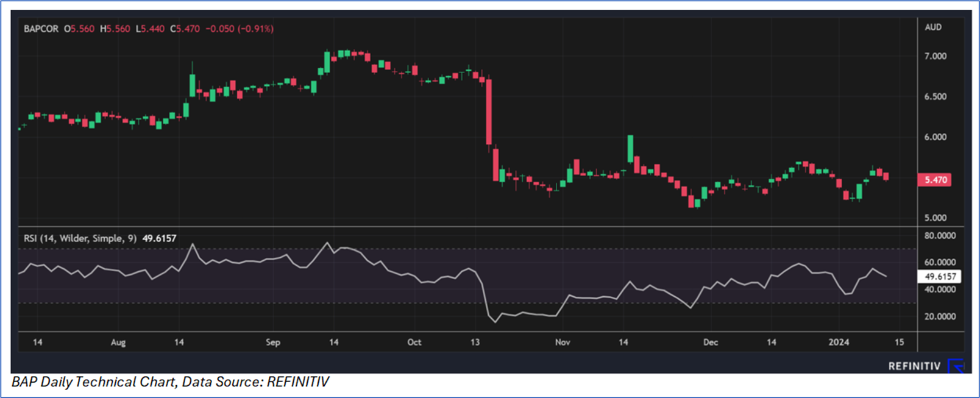Click the 5.000 price axis label
Image resolution: width=980 pixels, height=398 pixels.
point(936,218)
